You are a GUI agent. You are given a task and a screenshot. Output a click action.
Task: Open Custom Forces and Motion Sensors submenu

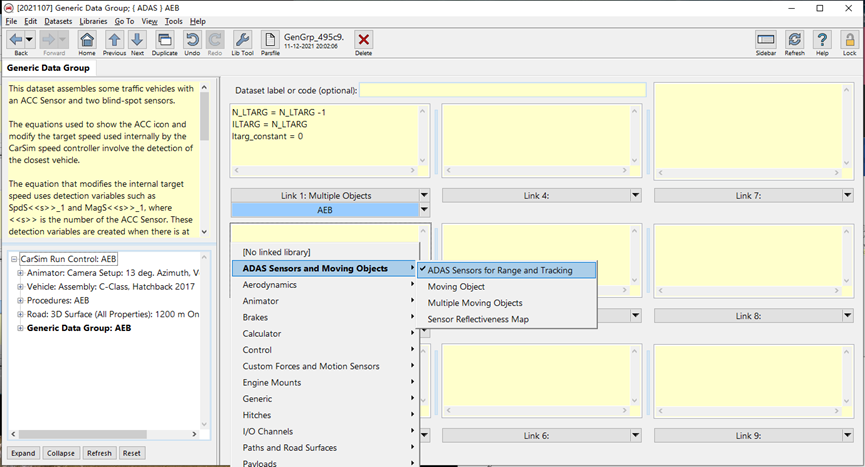point(325,366)
